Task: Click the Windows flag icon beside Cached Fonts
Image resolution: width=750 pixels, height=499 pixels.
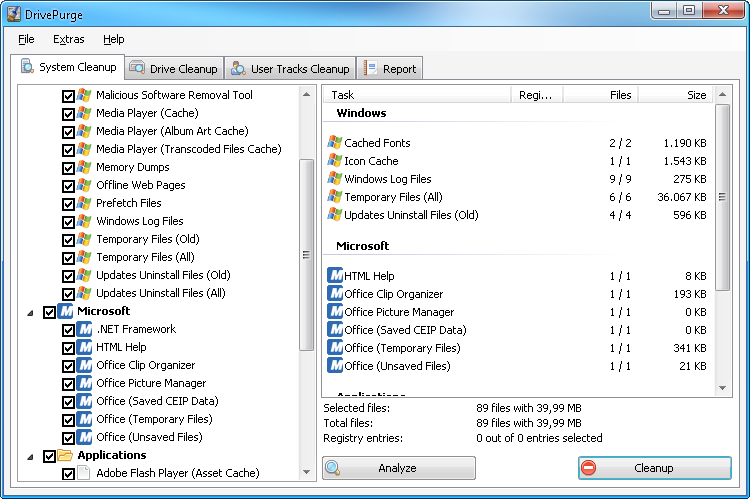Action: point(335,143)
